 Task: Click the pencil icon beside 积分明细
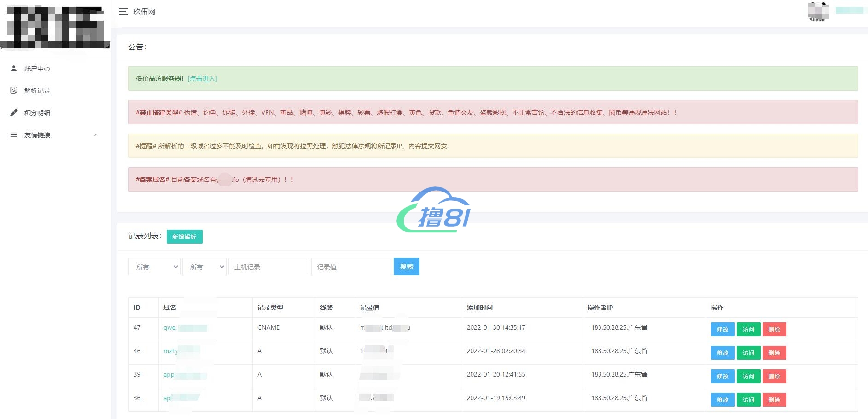click(14, 112)
